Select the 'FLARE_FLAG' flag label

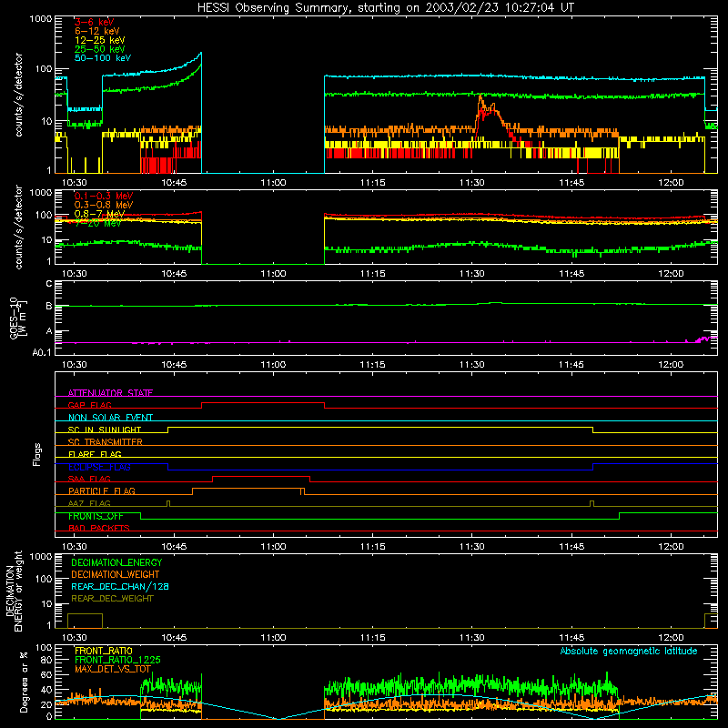coord(95,454)
